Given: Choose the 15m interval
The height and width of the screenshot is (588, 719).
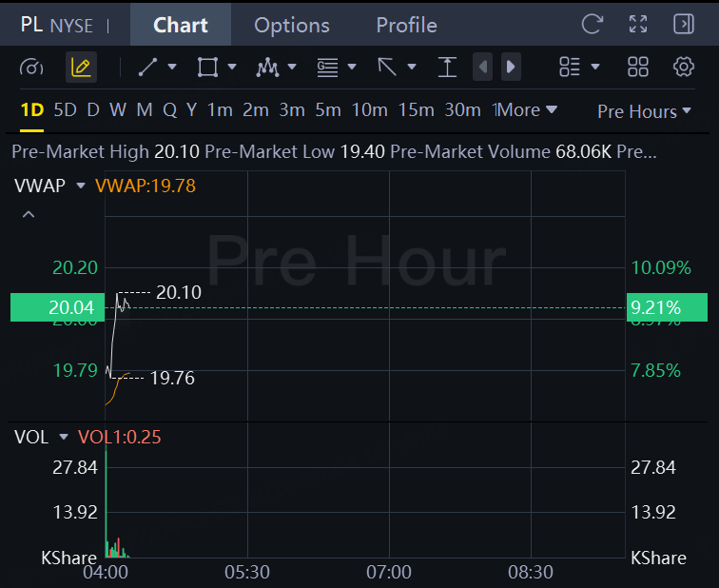Looking at the screenshot, I should 416,110.
